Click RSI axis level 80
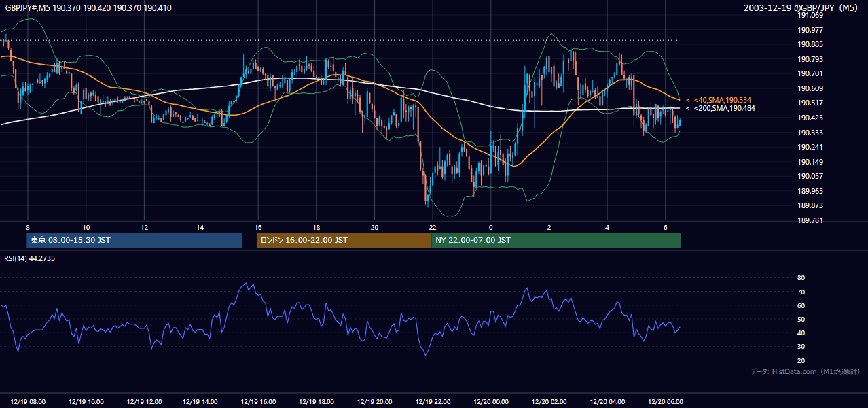This screenshot has height=408, width=868. [x=801, y=278]
